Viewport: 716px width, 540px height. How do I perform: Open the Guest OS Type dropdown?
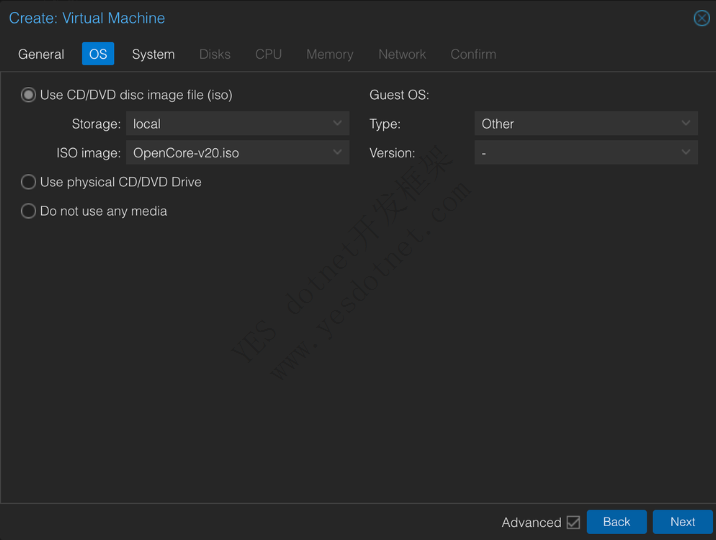click(686, 124)
